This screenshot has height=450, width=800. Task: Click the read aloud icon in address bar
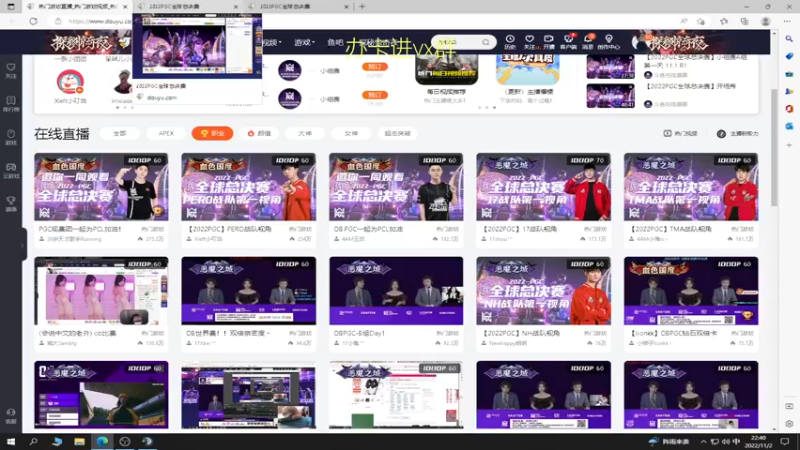coord(684,21)
